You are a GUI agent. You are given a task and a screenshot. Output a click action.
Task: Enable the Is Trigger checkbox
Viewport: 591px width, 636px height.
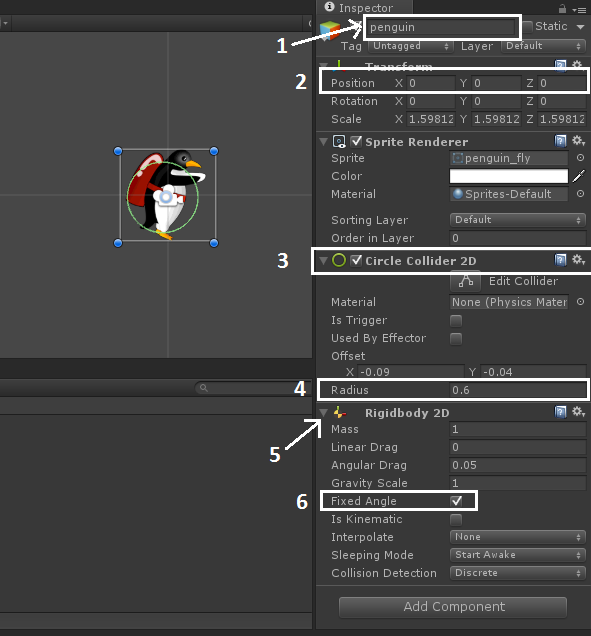(456, 320)
